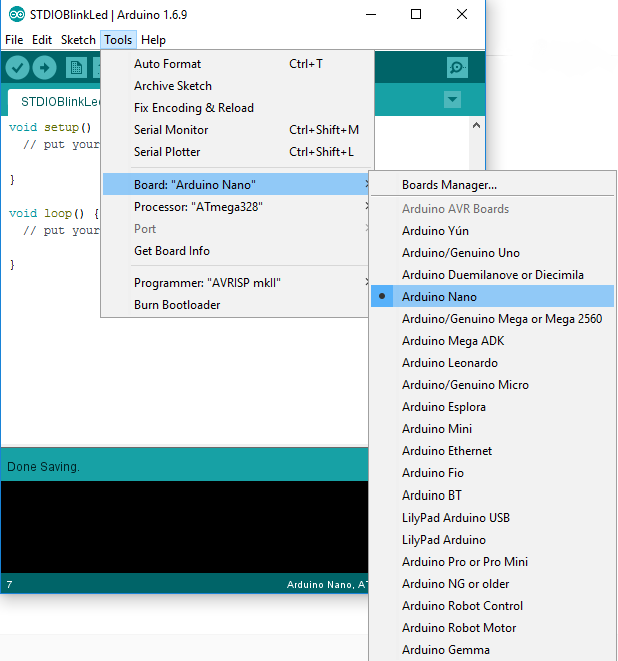This screenshot has width=618, height=661.
Task: Select Arduino Duemilanove or Diecimila board
Action: coord(492,274)
